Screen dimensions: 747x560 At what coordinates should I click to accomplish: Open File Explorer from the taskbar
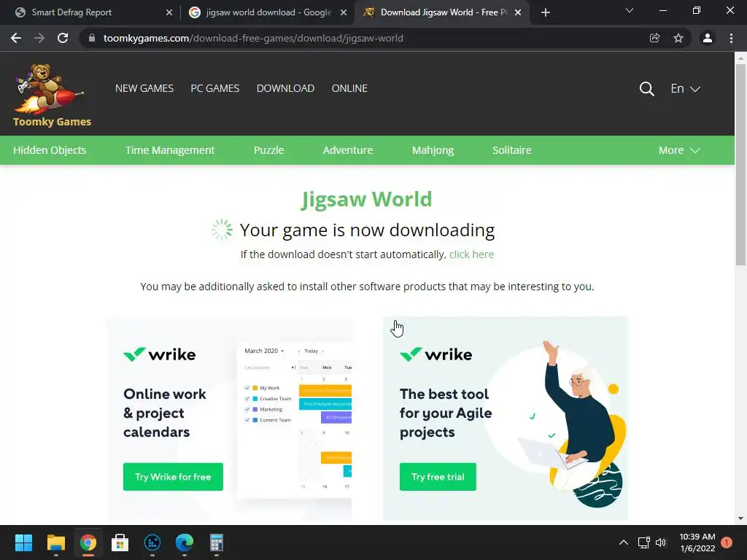tap(55, 542)
